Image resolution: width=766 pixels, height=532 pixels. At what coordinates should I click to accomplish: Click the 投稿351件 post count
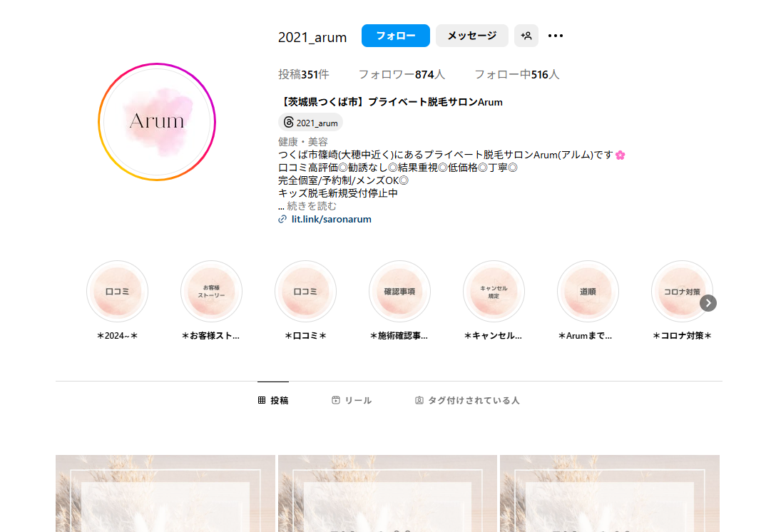coord(303,74)
